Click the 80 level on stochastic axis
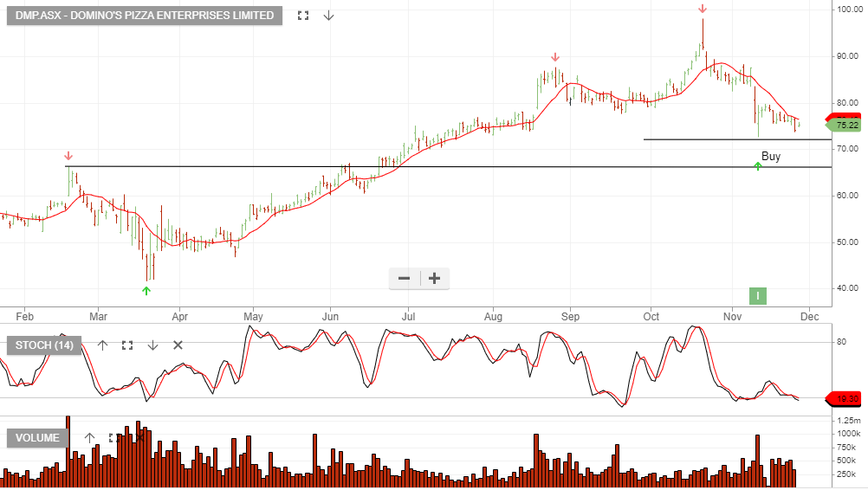 click(841, 342)
